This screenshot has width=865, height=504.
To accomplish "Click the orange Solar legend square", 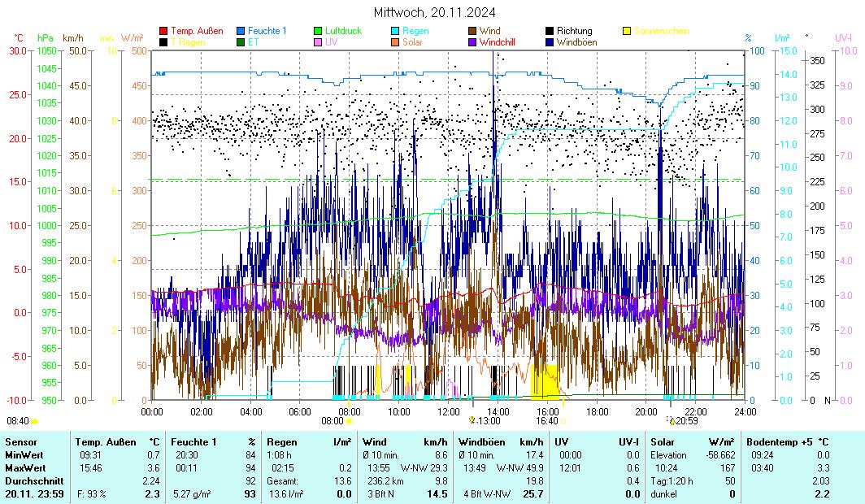I will pyautogui.click(x=395, y=41).
